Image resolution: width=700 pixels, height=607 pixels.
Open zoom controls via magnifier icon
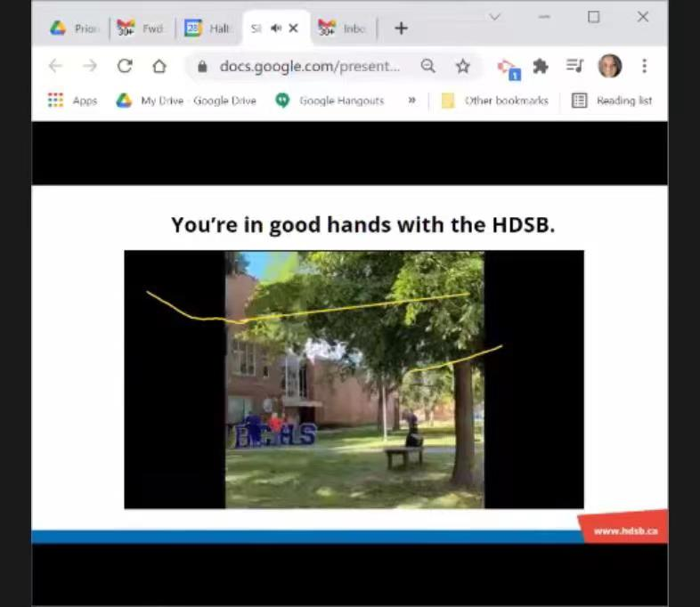[427, 66]
